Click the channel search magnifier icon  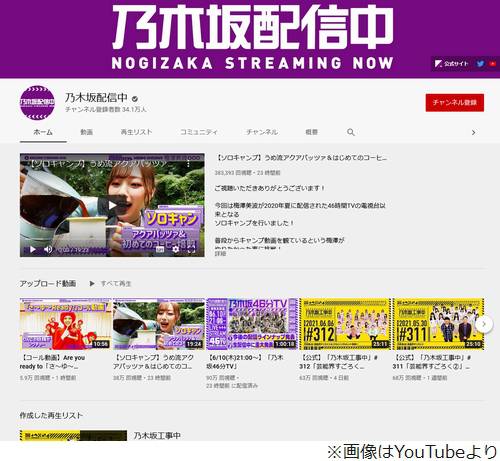point(351,132)
